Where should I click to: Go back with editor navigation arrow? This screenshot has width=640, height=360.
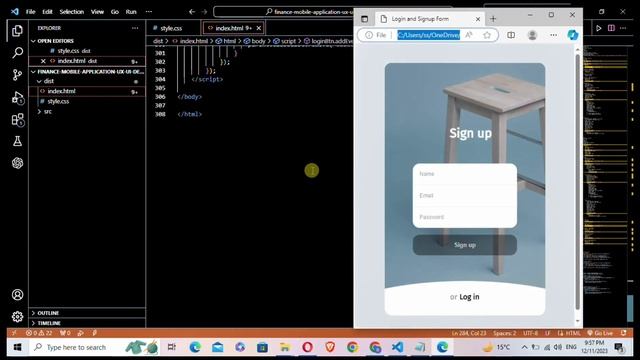(191, 12)
